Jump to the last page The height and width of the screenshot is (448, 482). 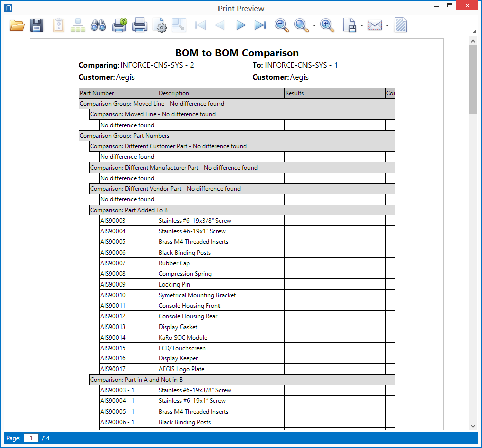(260, 25)
